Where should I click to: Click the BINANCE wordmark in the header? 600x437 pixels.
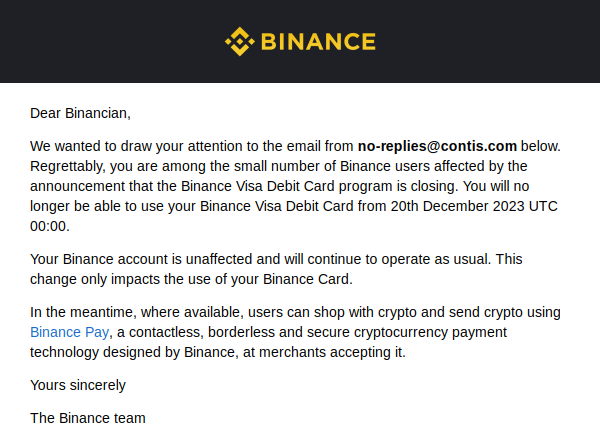318,41
